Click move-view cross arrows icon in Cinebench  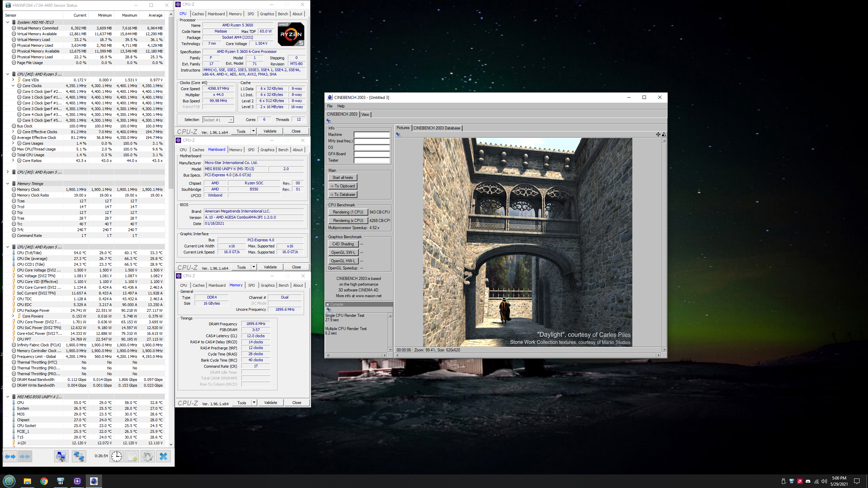[x=658, y=134]
